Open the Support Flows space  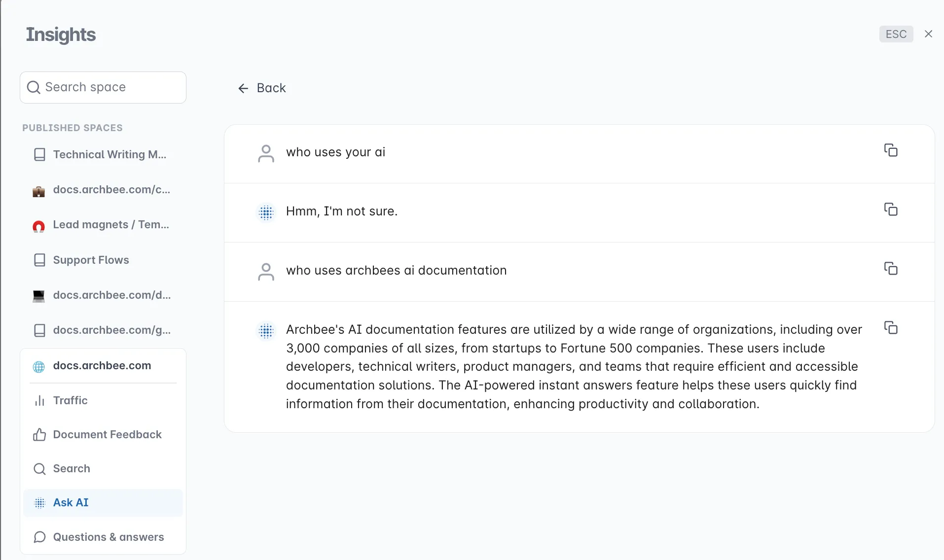click(x=103, y=260)
